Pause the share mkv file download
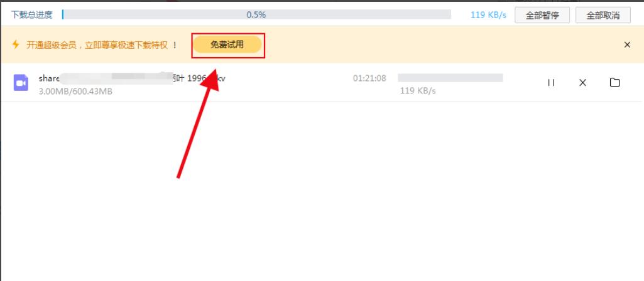Viewport: 644px width, 281px height. 551,83
